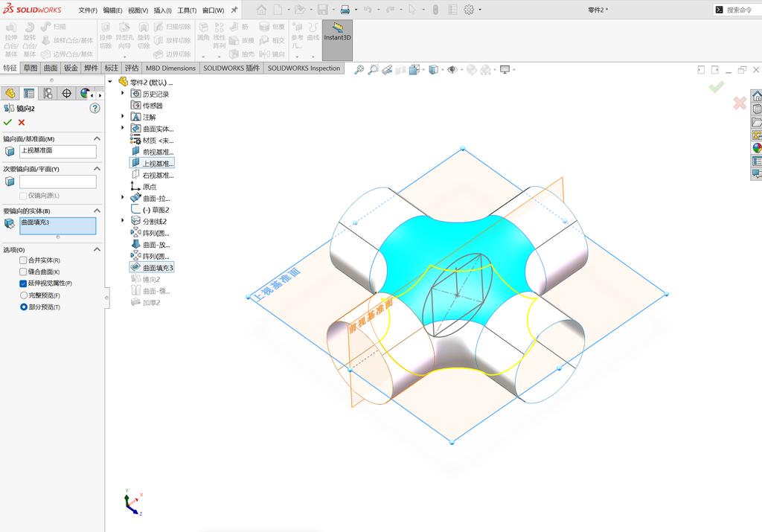Screen dimensions: 762x532
Task: Click the Previous View icon
Action: coord(387,70)
